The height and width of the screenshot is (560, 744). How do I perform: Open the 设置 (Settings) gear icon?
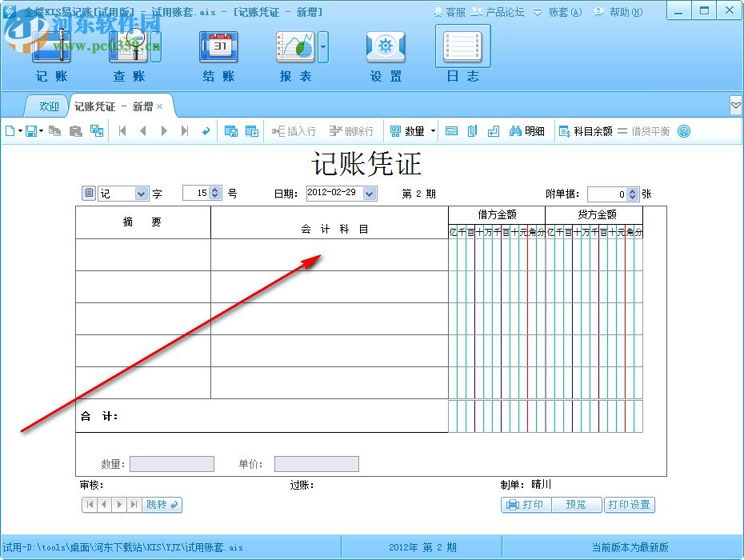pos(386,48)
